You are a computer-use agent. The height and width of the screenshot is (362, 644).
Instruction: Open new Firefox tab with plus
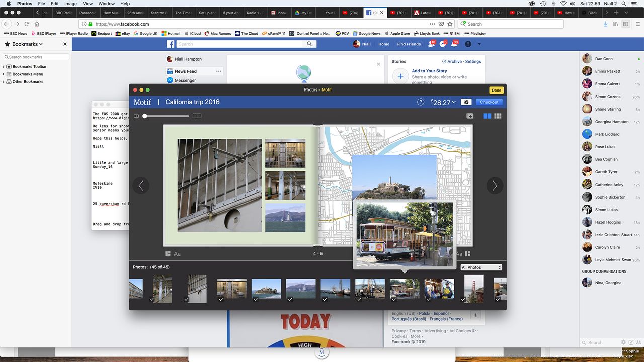[616, 12]
